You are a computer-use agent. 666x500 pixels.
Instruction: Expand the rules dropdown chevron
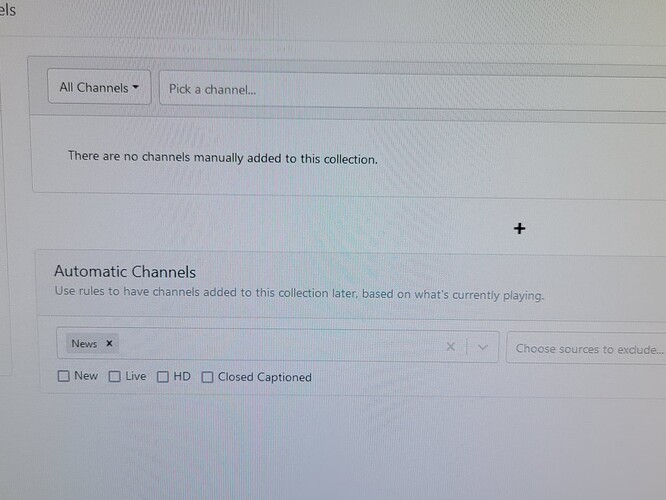[483, 347]
